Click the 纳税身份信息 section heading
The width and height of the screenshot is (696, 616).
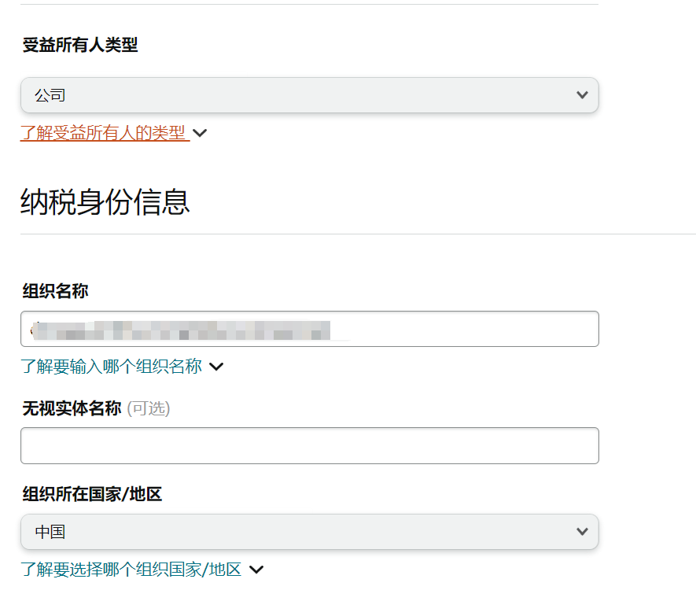(105, 202)
